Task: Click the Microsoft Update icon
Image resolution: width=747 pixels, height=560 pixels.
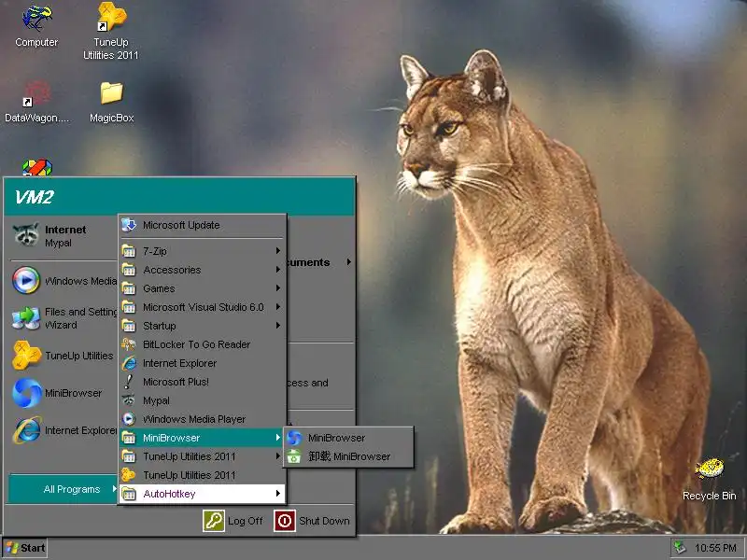Action: [129, 225]
